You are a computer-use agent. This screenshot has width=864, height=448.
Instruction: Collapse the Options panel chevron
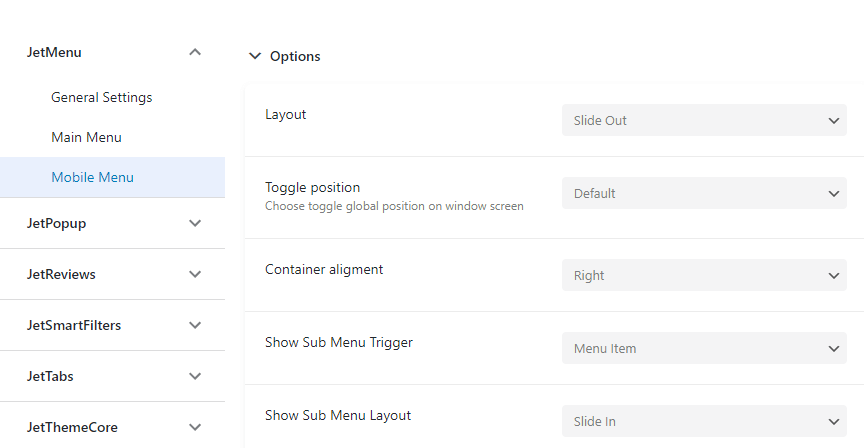[x=255, y=56]
